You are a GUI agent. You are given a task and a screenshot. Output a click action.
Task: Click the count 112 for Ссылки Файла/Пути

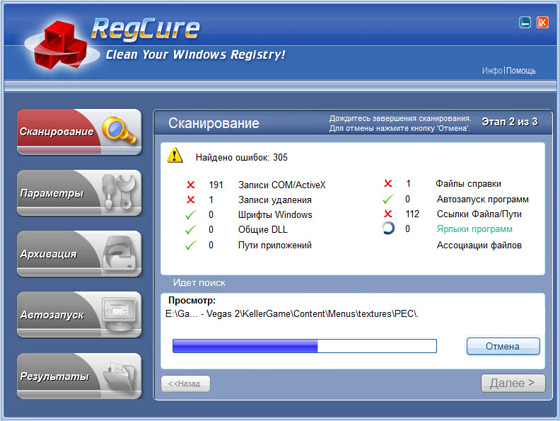(412, 214)
